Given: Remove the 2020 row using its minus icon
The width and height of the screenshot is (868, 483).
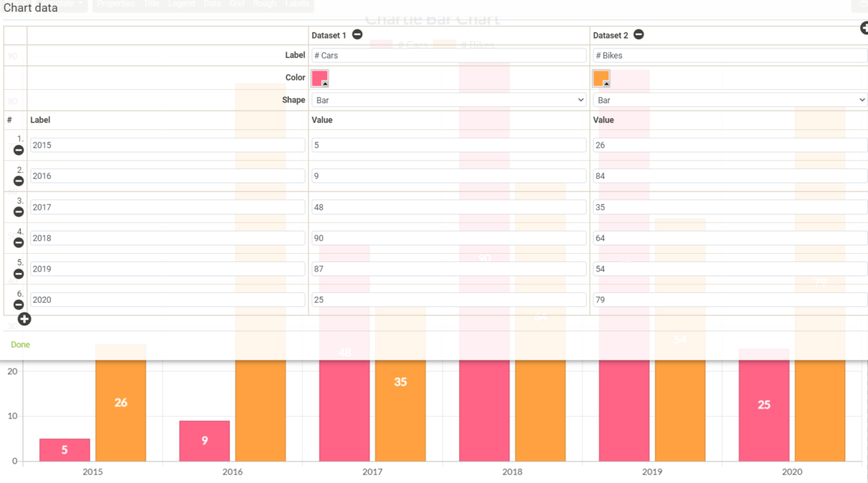Looking at the screenshot, I should (x=18, y=305).
